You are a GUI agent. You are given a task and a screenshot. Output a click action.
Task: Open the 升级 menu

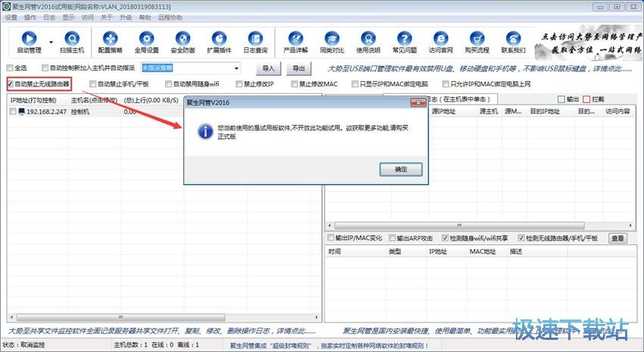pos(126,17)
